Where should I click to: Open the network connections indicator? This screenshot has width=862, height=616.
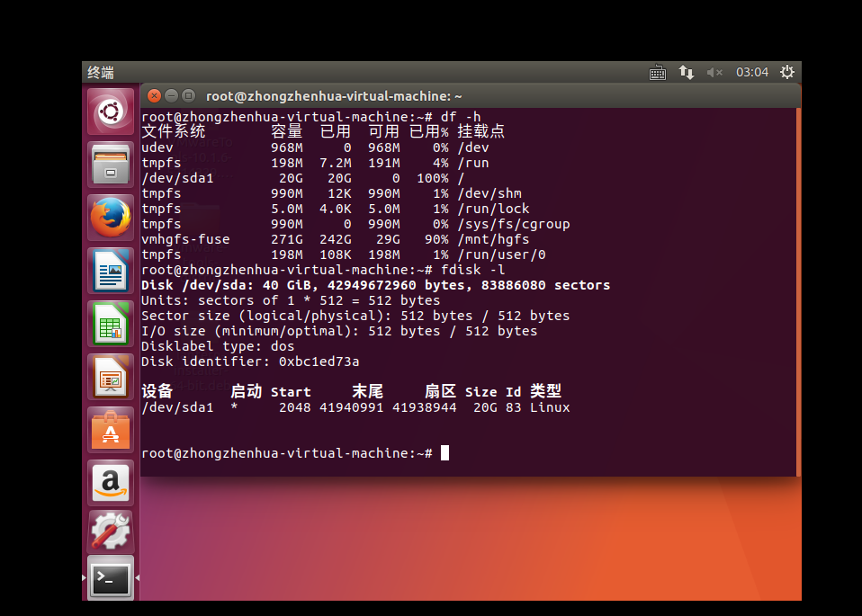click(686, 73)
